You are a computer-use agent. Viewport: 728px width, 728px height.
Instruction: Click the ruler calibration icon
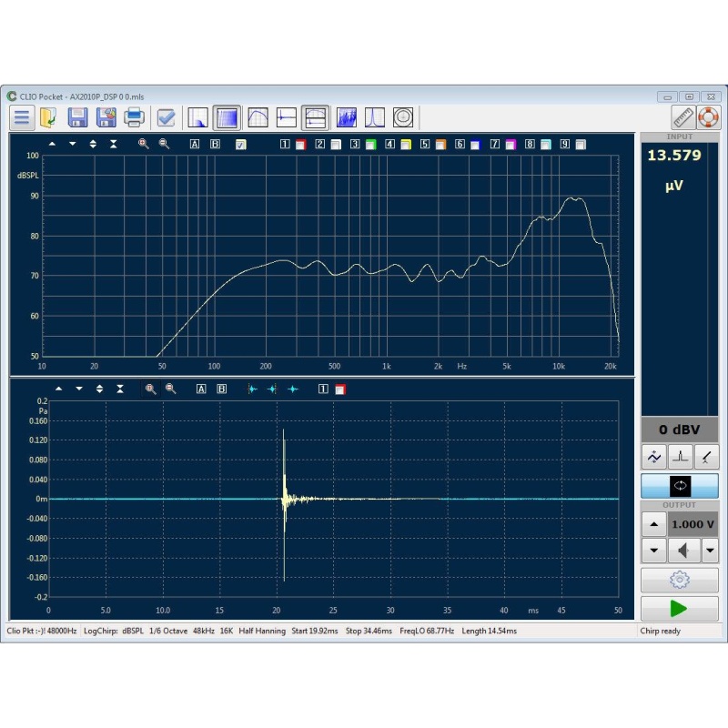(x=683, y=117)
